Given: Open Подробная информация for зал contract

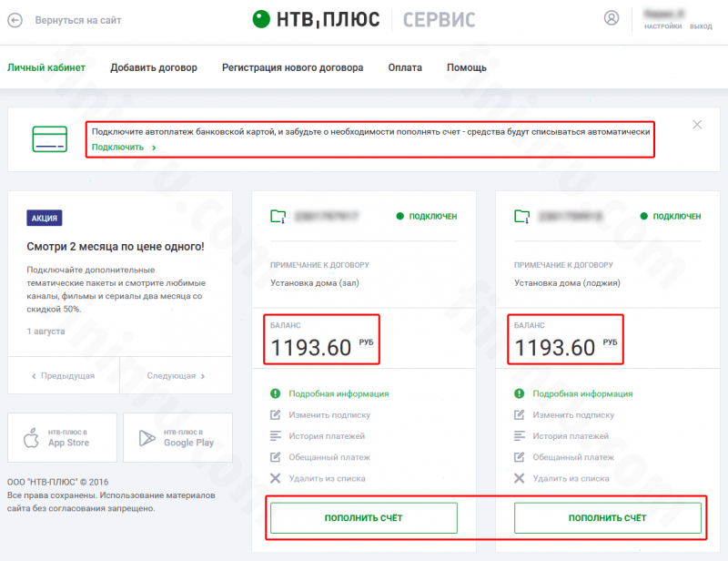Looking at the screenshot, I should point(339,393).
